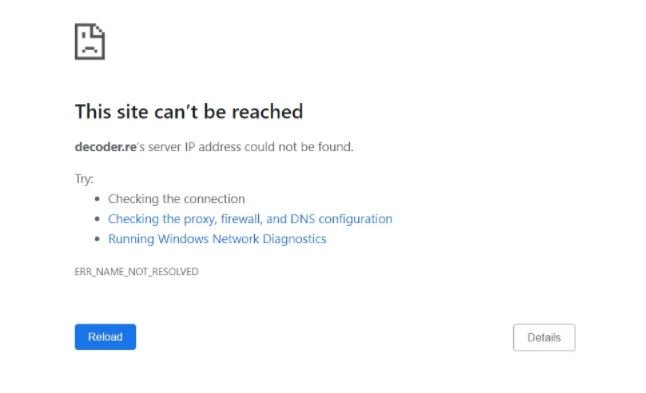Click the bullet beside 'Checking the connection'
The width and height of the screenshot is (646, 393).
click(x=97, y=199)
